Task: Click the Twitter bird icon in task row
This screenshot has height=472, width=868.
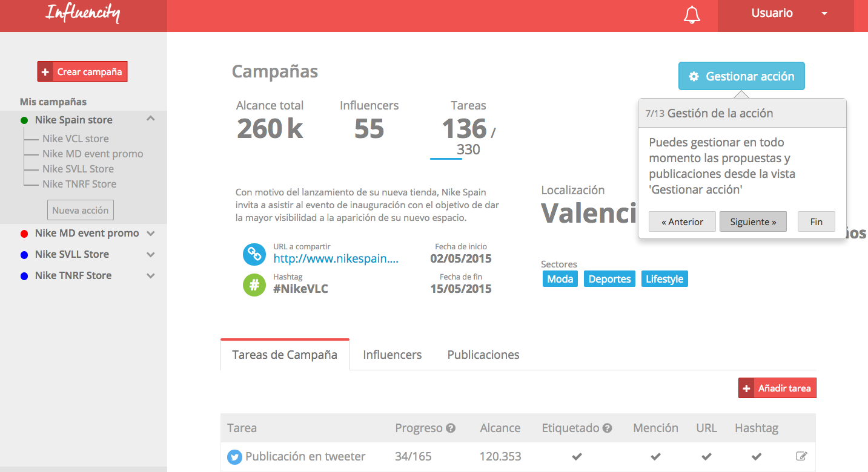Action: (x=234, y=457)
